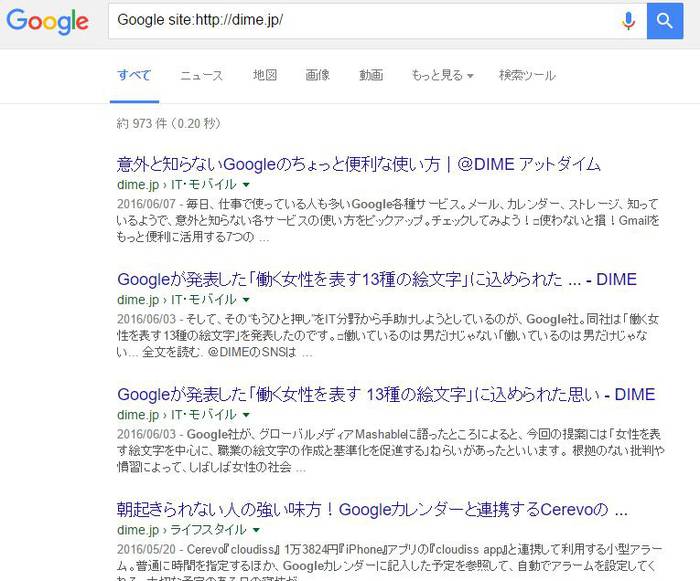Expand arrow beside URL of Mashable snippet result
Viewport: 700px width, 581px height.
[246, 415]
